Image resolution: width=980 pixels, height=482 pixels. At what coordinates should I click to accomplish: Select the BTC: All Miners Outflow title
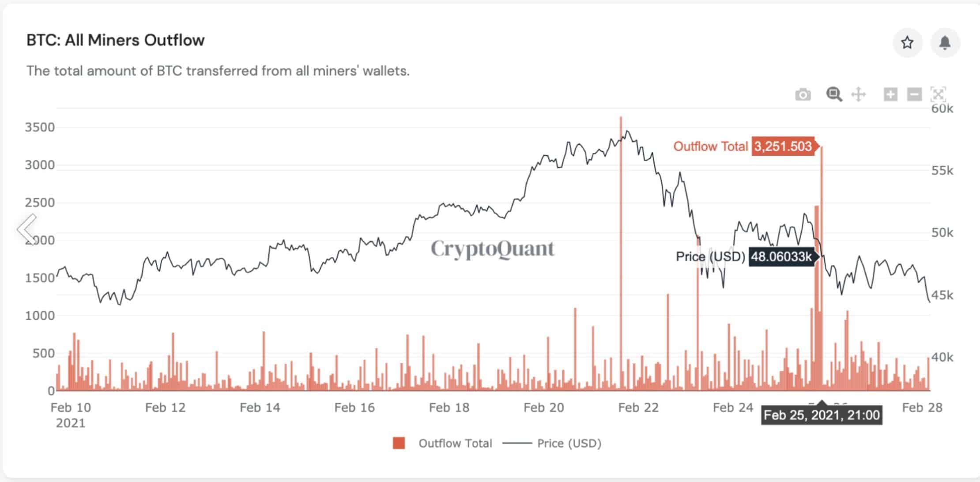tap(115, 40)
